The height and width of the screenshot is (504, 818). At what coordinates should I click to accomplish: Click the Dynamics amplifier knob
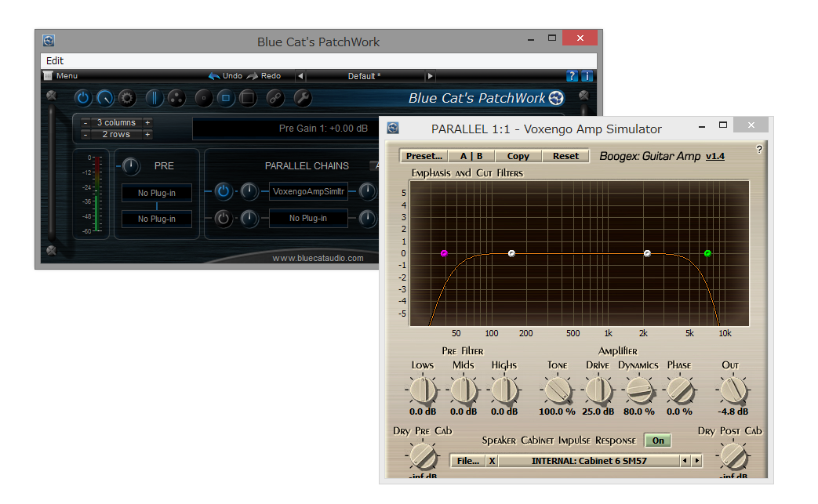(x=639, y=390)
